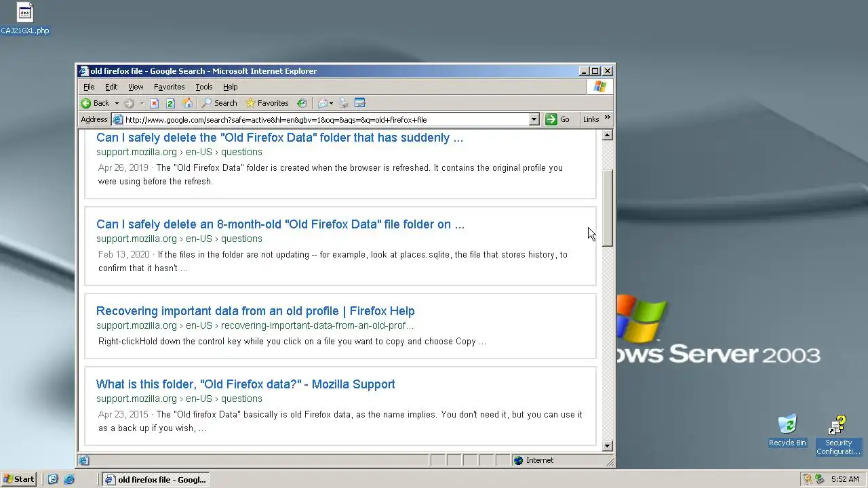Open result 'Can I safely delete the "Old Firefox Data" folder'
This screenshot has width=868, height=488.
[x=279, y=138]
